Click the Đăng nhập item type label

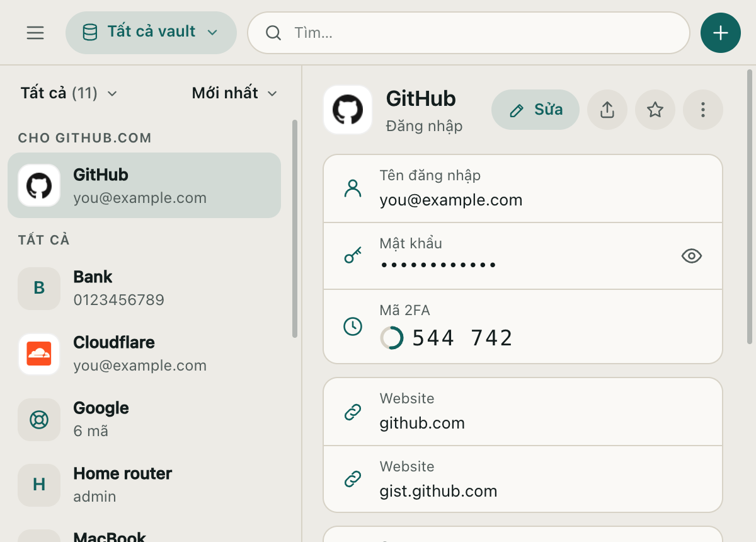[424, 126]
